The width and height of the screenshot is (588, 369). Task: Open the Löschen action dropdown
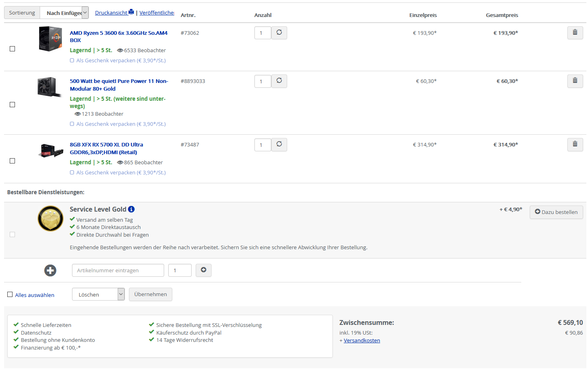pos(98,294)
